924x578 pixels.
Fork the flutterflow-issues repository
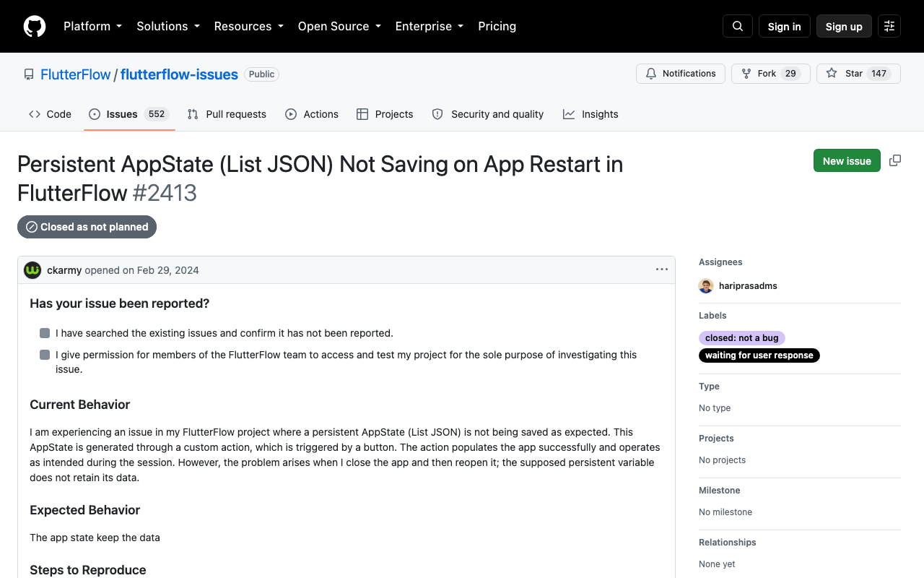coord(771,74)
